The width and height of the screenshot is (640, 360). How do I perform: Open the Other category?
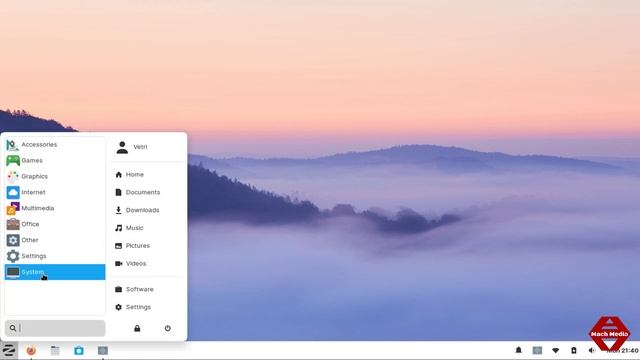coord(55,240)
